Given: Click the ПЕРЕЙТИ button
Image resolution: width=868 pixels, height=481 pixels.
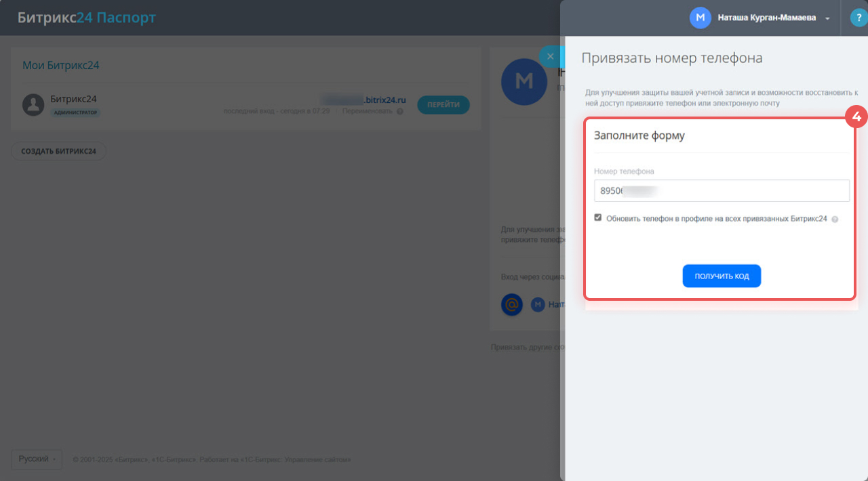Looking at the screenshot, I should click(443, 105).
